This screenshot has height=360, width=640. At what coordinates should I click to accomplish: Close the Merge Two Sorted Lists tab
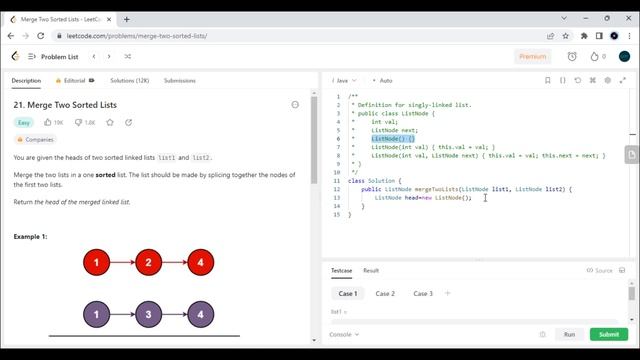109,19
